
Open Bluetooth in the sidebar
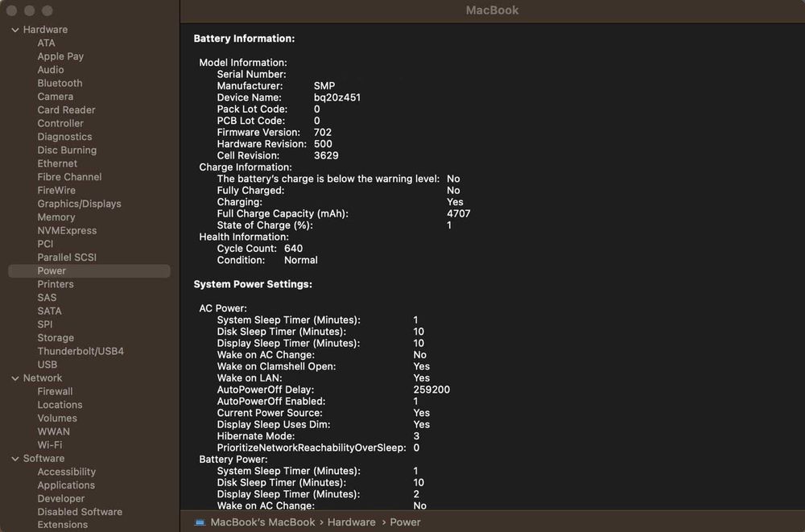tap(60, 83)
